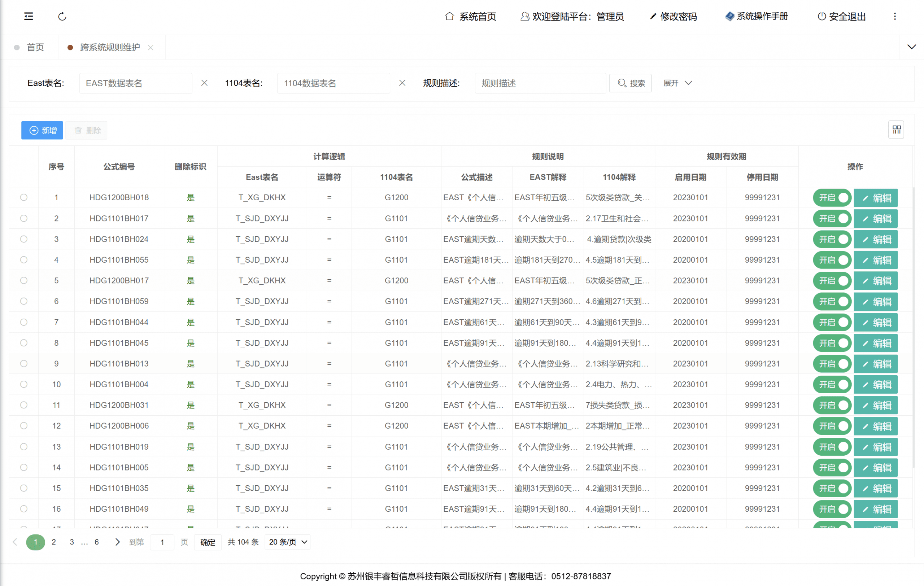
Task: Click the 规则描述 input field
Action: pos(540,83)
